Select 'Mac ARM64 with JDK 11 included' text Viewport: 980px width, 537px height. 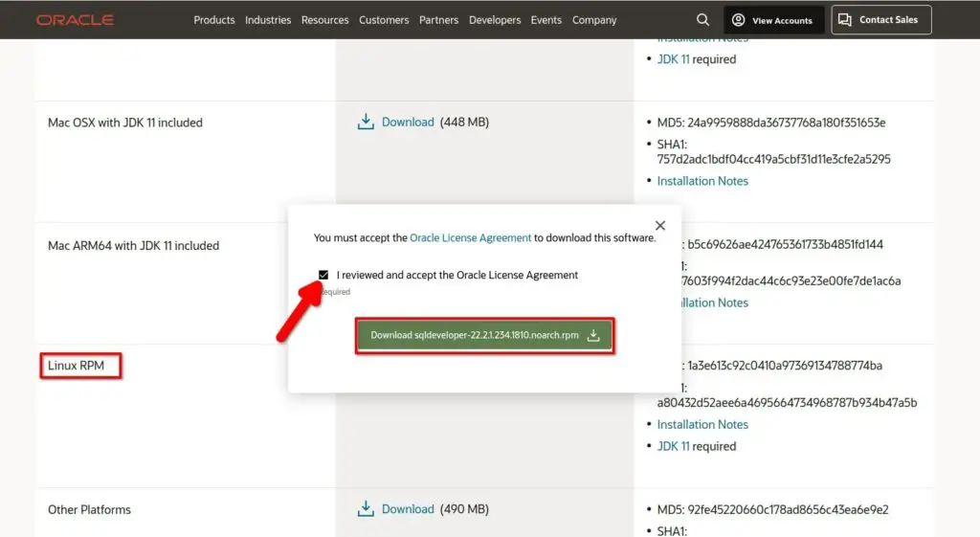coord(133,246)
